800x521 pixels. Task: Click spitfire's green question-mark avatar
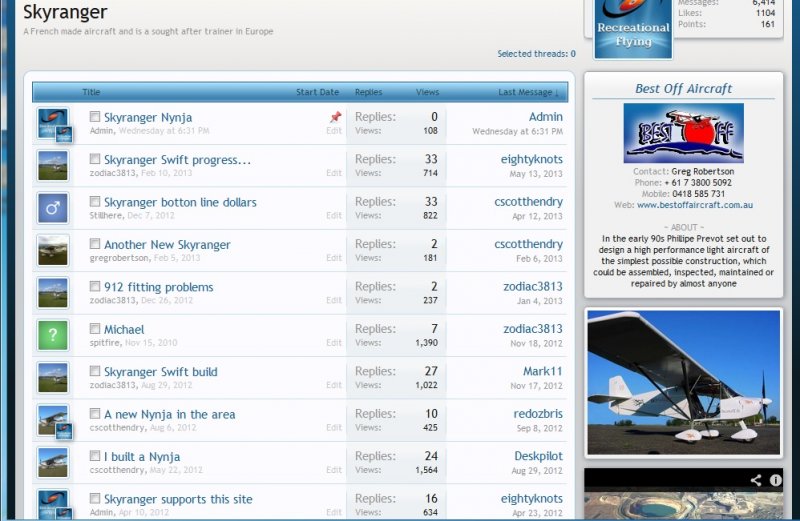point(53,335)
